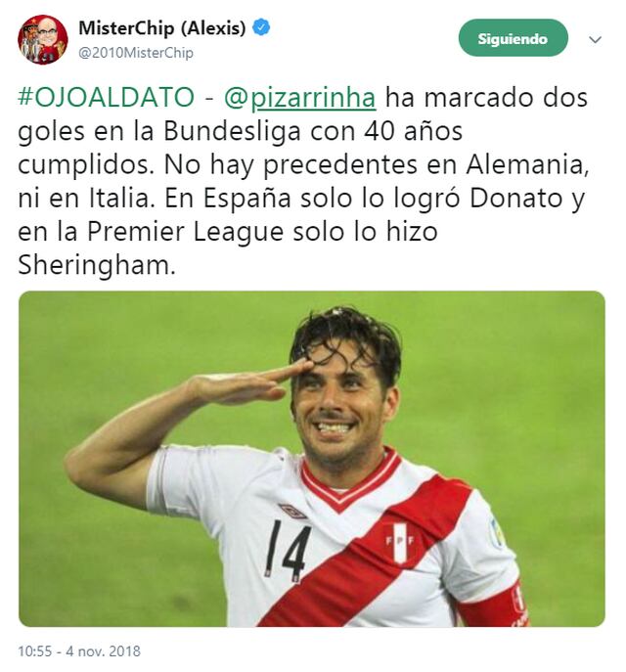Open the MisterChip (Alexis) display name
This screenshot has width=626, height=672.
[162, 28]
